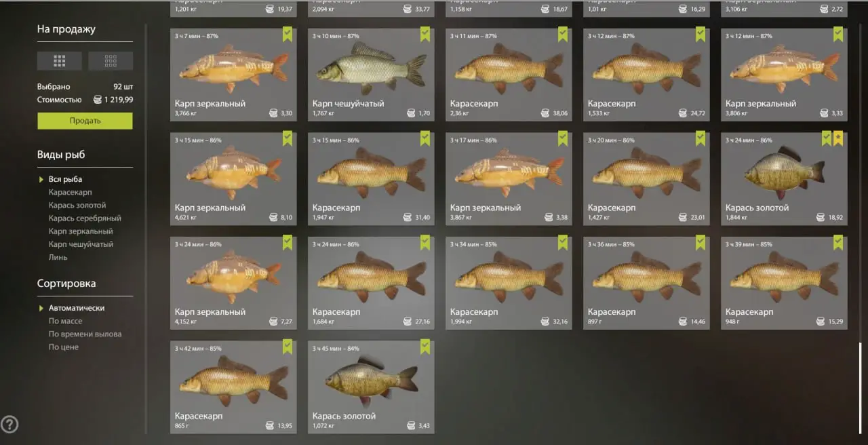
Task: Click the fish list vertical scrollbar
Action: tap(860, 389)
